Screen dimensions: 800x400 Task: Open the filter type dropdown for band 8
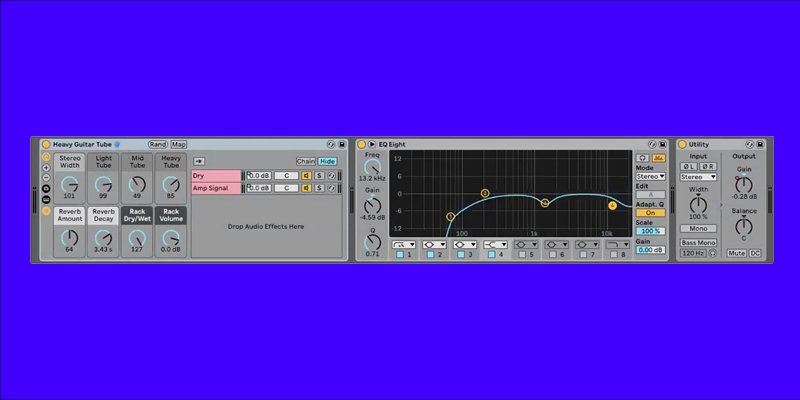click(x=618, y=245)
